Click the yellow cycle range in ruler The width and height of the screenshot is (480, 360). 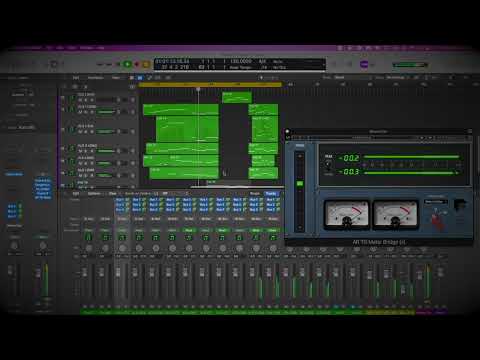click(x=210, y=85)
